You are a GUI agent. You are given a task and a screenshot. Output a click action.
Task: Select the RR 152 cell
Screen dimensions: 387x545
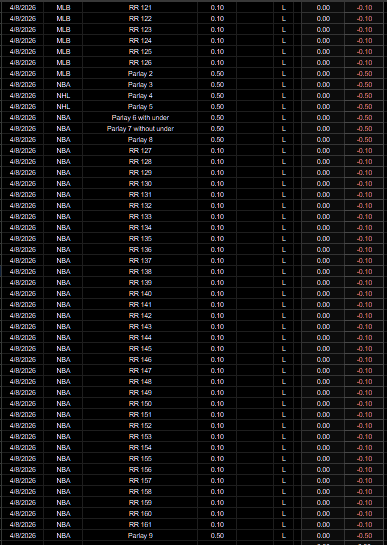click(x=140, y=426)
